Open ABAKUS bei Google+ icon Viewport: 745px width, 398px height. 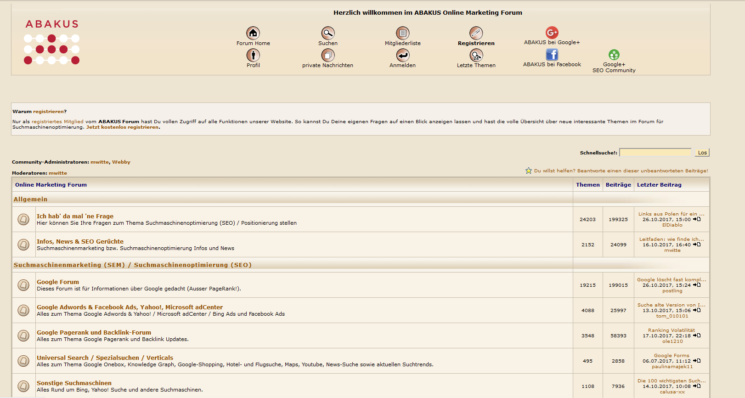click(552, 32)
